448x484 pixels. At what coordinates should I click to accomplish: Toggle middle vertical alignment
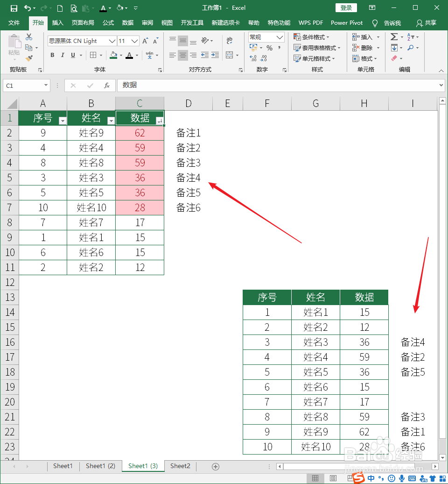click(x=183, y=41)
